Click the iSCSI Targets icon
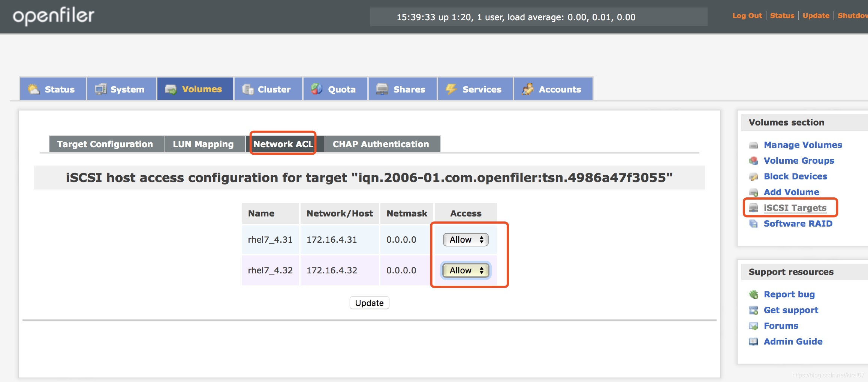Image resolution: width=868 pixels, height=382 pixels. pyautogui.click(x=753, y=208)
